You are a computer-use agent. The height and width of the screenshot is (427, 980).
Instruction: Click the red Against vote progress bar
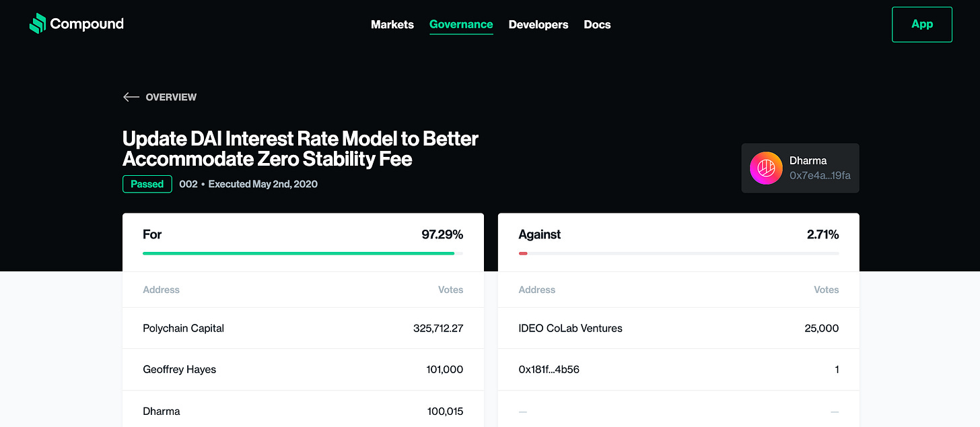(523, 253)
